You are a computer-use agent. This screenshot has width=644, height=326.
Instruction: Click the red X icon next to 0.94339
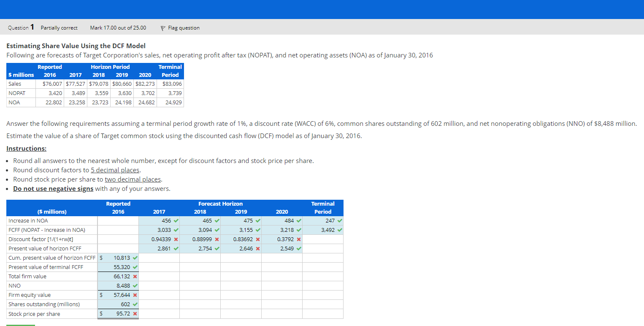click(176, 239)
